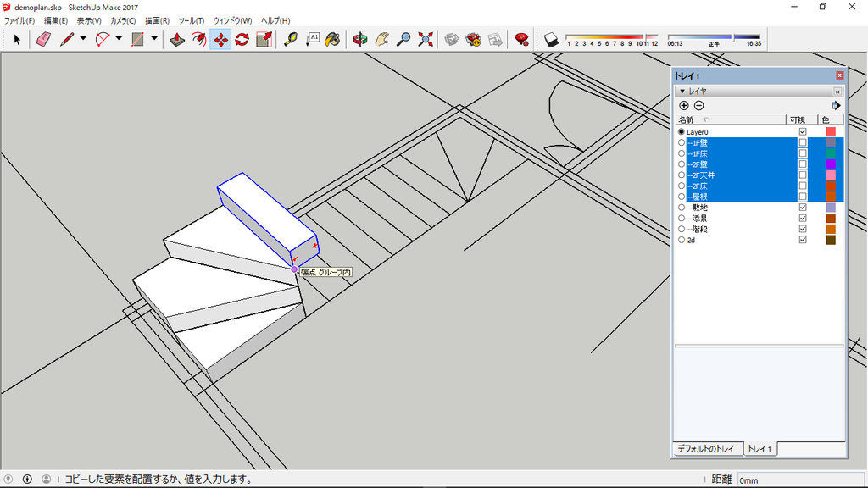Click Zoom Extents tool
This screenshot has width=868, height=488.
click(426, 39)
